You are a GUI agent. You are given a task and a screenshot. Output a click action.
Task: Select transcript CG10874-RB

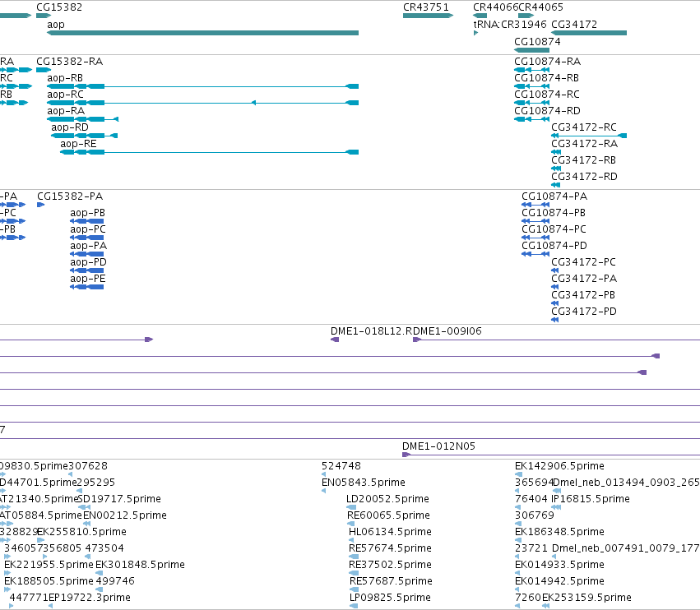pyautogui.click(x=531, y=86)
